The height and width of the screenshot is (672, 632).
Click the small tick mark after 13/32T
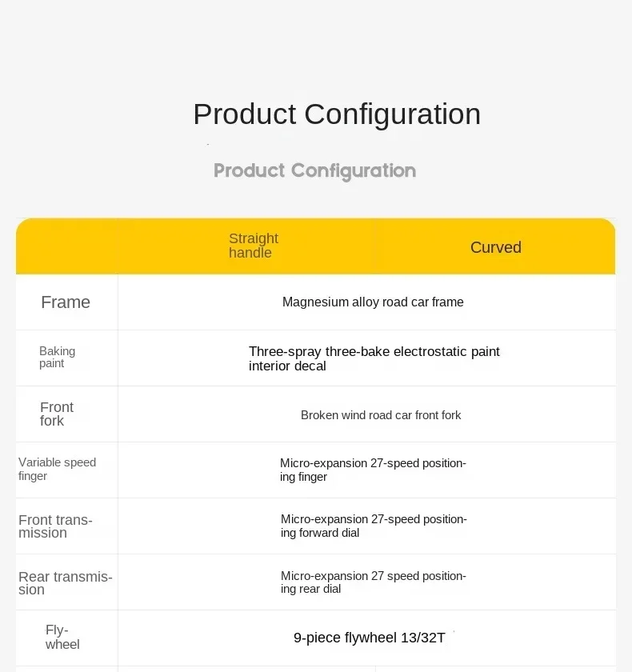pyautogui.click(x=454, y=633)
